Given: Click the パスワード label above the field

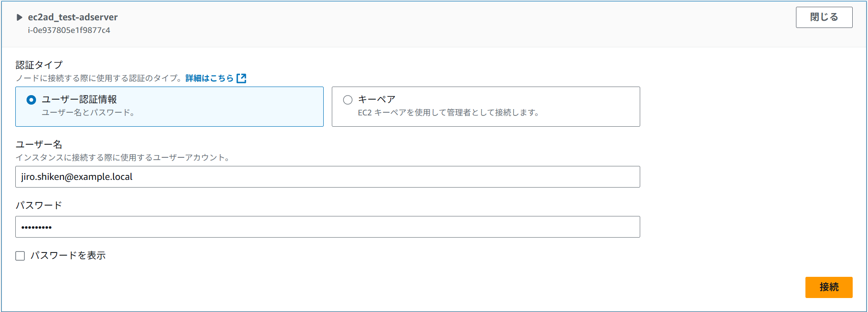Looking at the screenshot, I should tap(39, 205).
